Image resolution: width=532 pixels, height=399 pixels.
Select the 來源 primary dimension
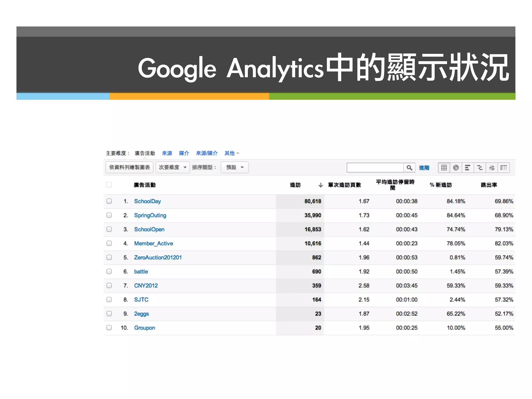pyautogui.click(x=167, y=153)
